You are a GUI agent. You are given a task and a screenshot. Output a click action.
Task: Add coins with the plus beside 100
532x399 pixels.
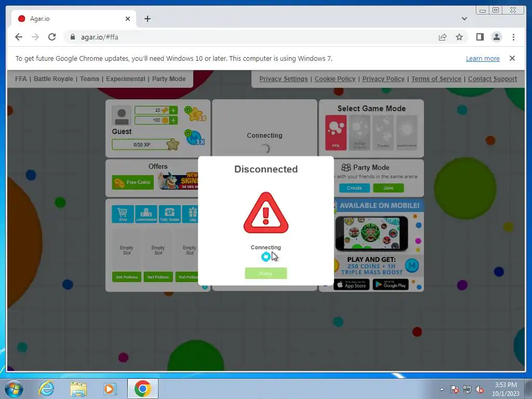[x=174, y=120]
